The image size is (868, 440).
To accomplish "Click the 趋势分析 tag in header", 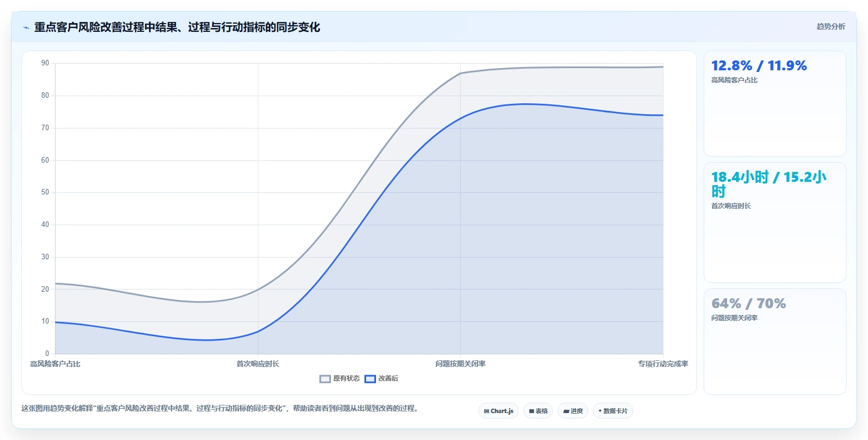I will pos(831,26).
